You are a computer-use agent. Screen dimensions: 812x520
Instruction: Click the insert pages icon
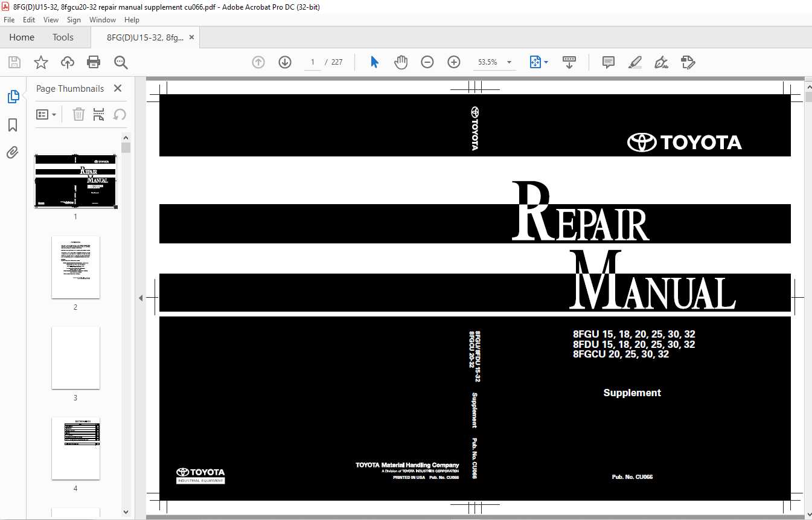click(x=99, y=114)
